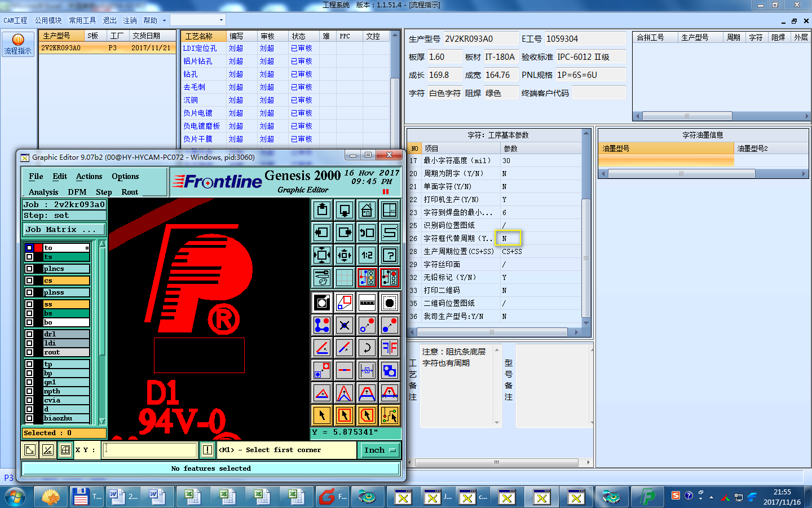Viewport: 812px width, 508px height.
Task: Select the plain arrow select tool
Action: point(322,415)
